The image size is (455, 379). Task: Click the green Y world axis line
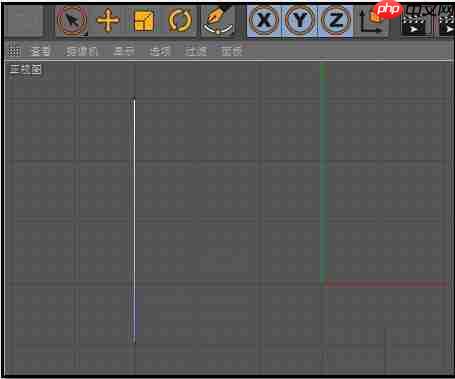[323, 173]
